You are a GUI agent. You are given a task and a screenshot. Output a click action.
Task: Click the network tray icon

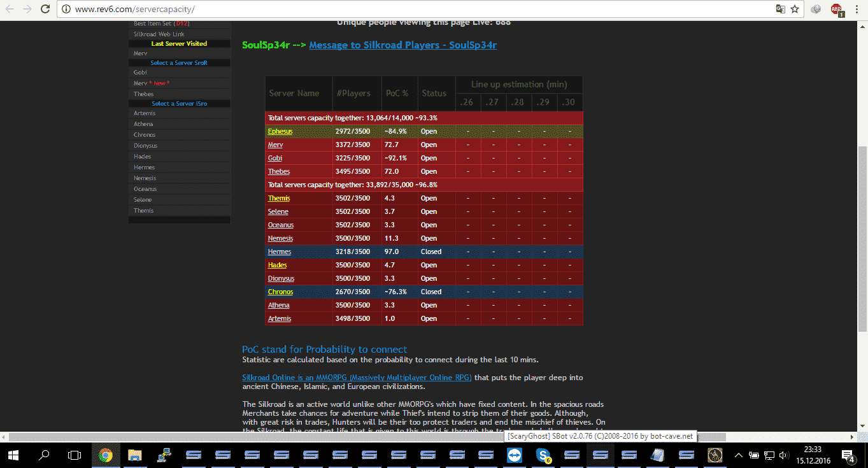[x=769, y=455]
